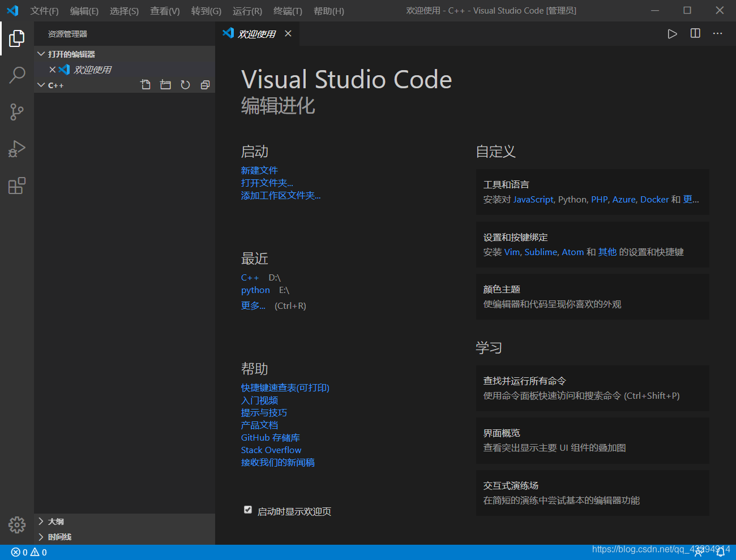Open recent C++ folder link
The image size is (736, 560).
coord(250,278)
